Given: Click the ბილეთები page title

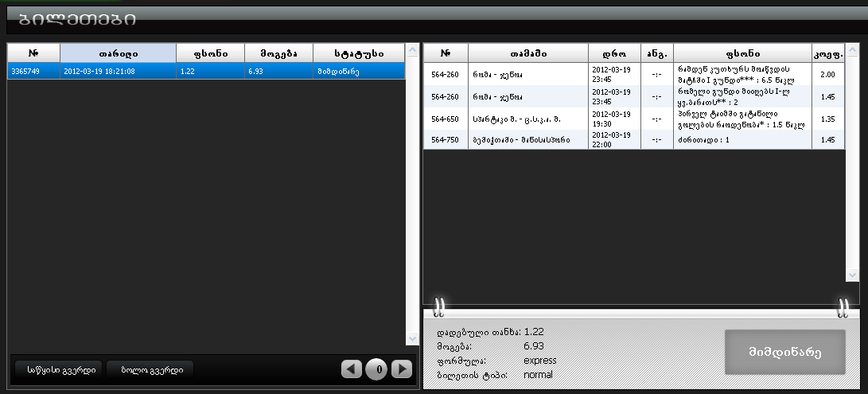Looking at the screenshot, I should coord(77,19).
